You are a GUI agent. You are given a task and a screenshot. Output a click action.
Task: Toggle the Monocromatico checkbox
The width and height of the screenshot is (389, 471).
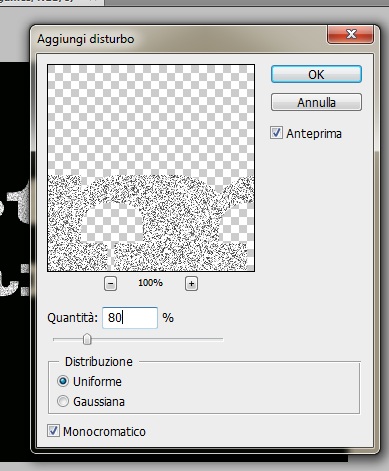(x=53, y=431)
